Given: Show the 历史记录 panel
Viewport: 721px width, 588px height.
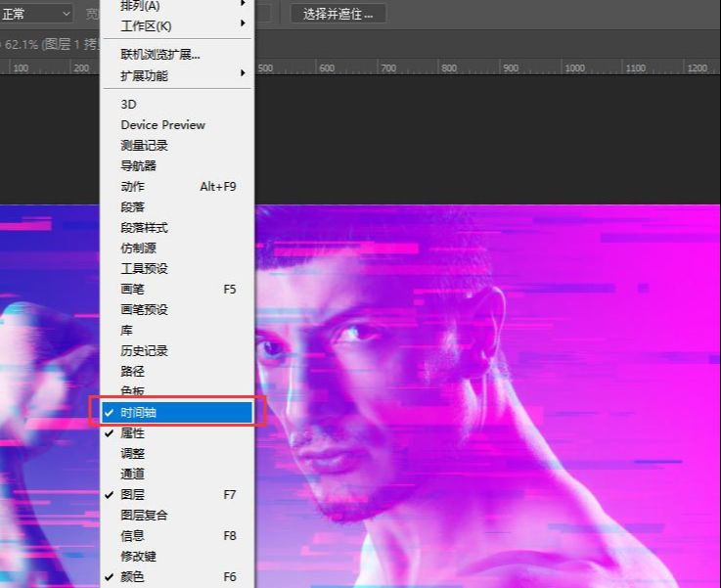Looking at the screenshot, I should coord(177,351).
